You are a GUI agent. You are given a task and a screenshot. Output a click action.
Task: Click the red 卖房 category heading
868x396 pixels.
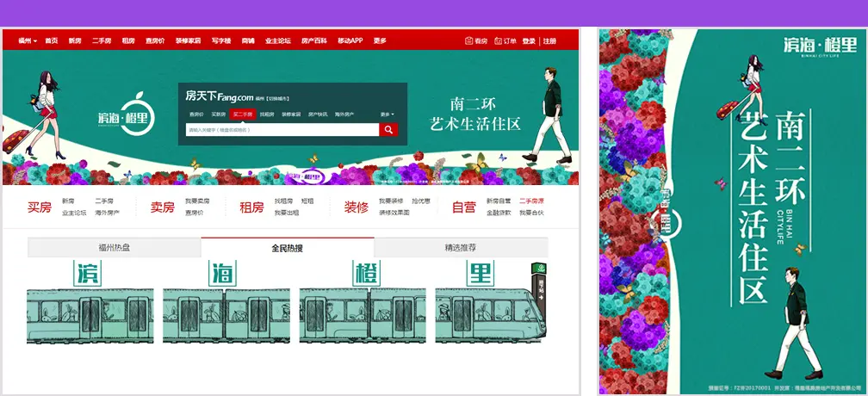coord(162,207)
